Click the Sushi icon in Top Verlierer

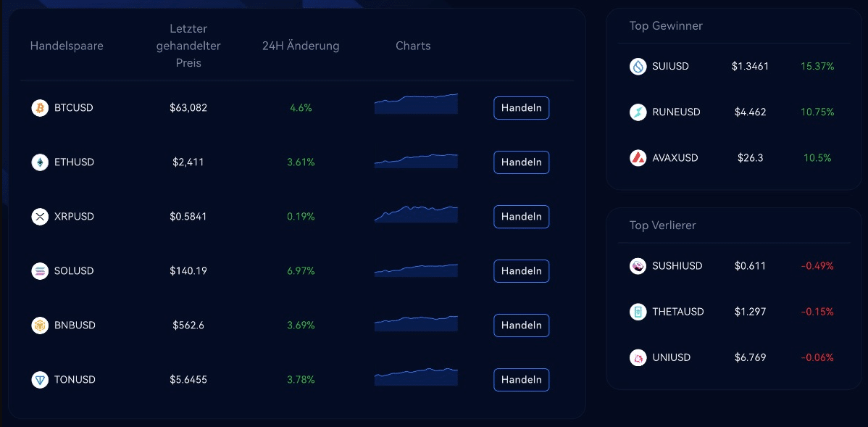[x=638, y=266]
